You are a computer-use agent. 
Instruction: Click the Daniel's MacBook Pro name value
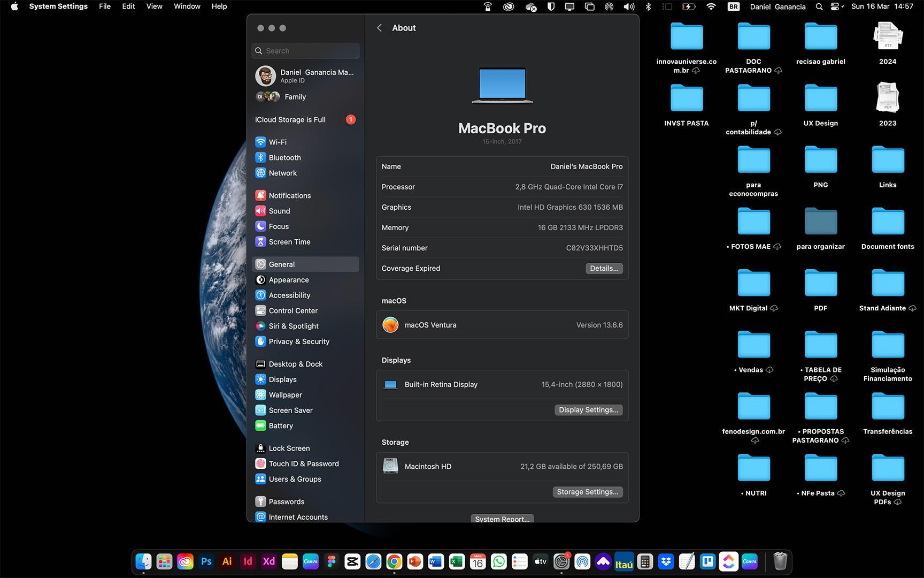click(x=587, y=166)
